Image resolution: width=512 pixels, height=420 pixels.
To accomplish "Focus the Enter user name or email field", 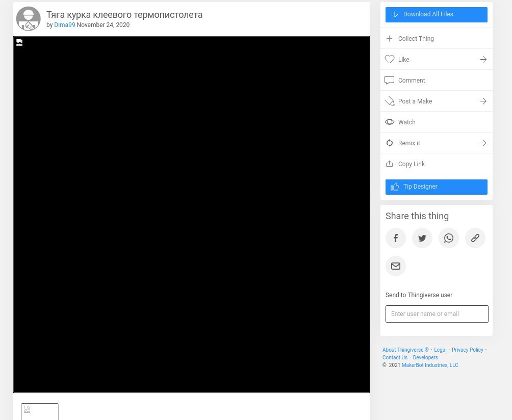I will pyautogui.click(x=437, y=314).
